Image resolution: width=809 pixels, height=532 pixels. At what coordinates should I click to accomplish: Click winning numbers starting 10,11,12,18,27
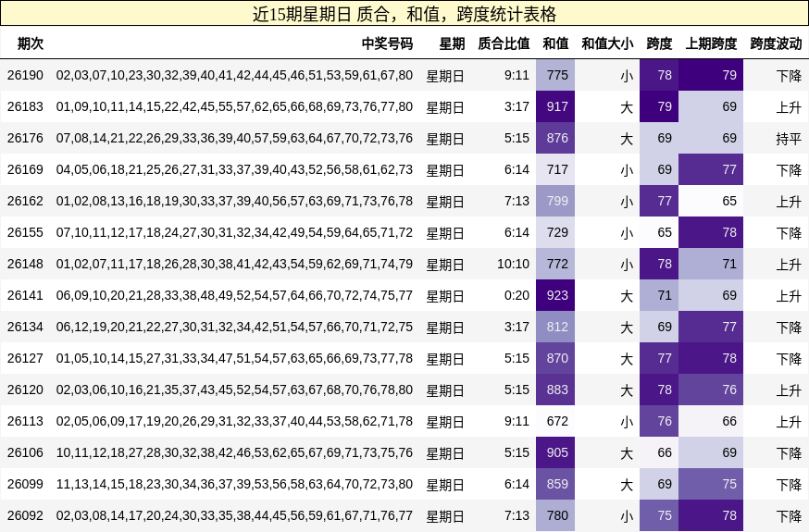(x=234, y=452)
